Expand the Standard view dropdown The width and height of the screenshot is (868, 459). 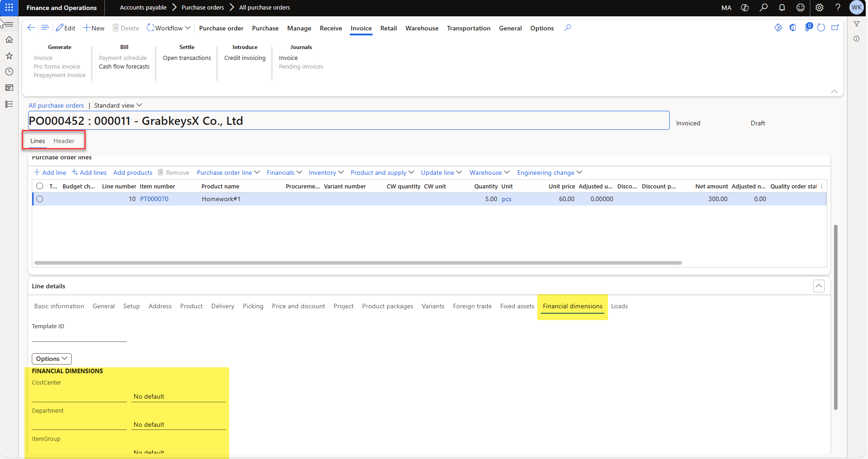pyautogui.click(x=118, y=105)
